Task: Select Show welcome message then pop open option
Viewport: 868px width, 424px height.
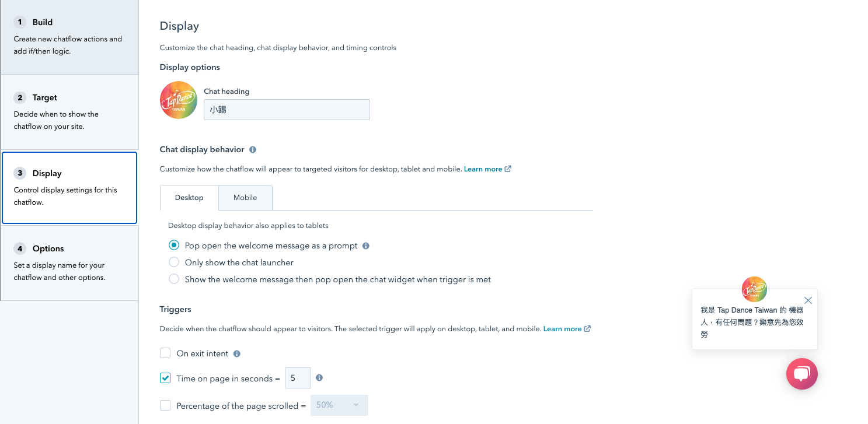Action: [x=174, y=279]
